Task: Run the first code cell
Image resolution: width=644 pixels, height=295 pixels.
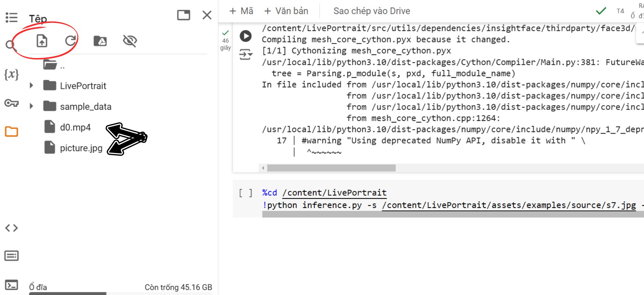Action: [246, 36]
